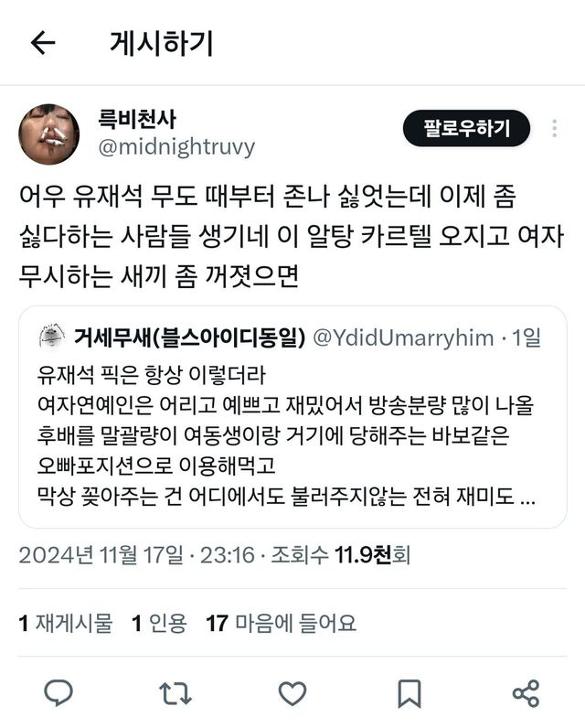View the 1 재게시물 reposts list

66,623
